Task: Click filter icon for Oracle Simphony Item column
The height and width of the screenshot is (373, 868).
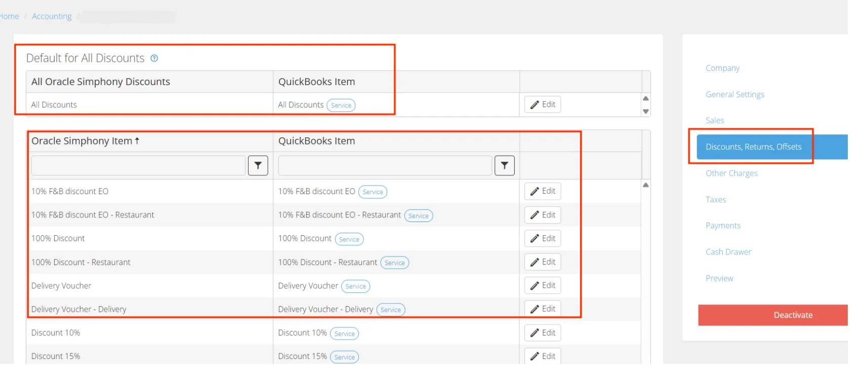Action: (x=258, y=165)
